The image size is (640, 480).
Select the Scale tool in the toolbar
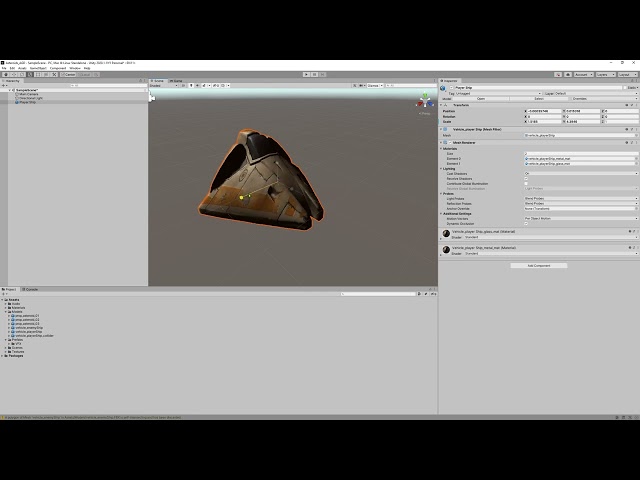(30, 75)
